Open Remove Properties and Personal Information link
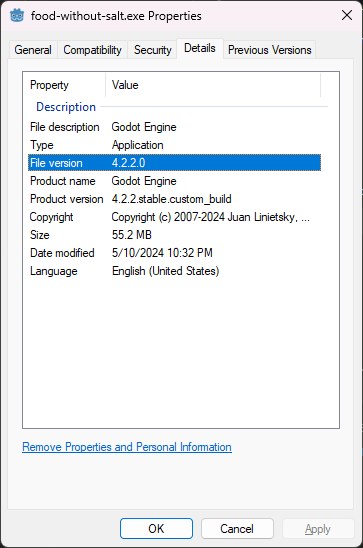Viewport: 363px width, 548px height. 127,447
